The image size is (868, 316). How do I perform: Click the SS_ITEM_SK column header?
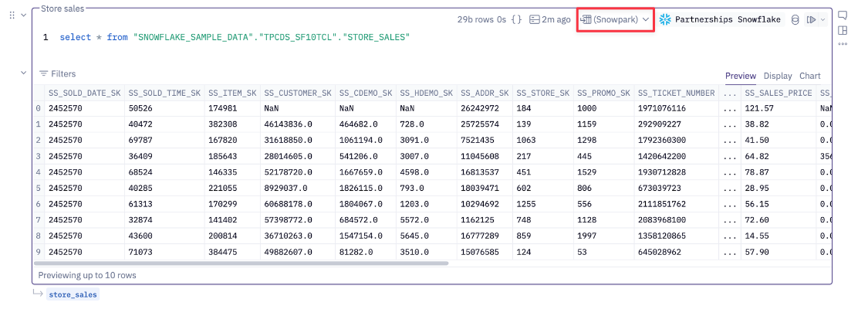[x=232, y=93]
